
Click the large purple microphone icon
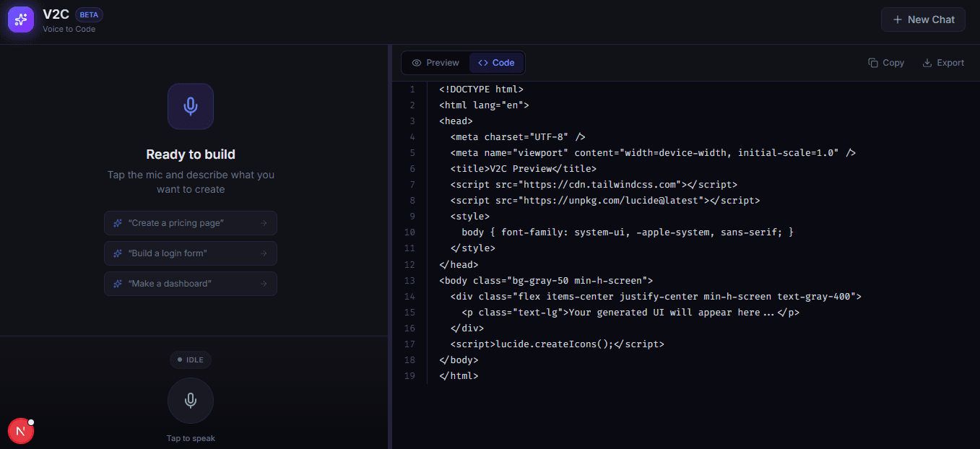pos(191,106)
